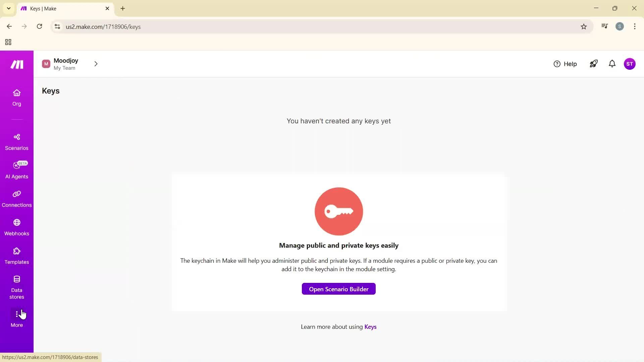Image resolution: width=644 pixels, height=362 pixels.
Task: Follow the Keys learn more link
Action: click(x=370, y=327)
